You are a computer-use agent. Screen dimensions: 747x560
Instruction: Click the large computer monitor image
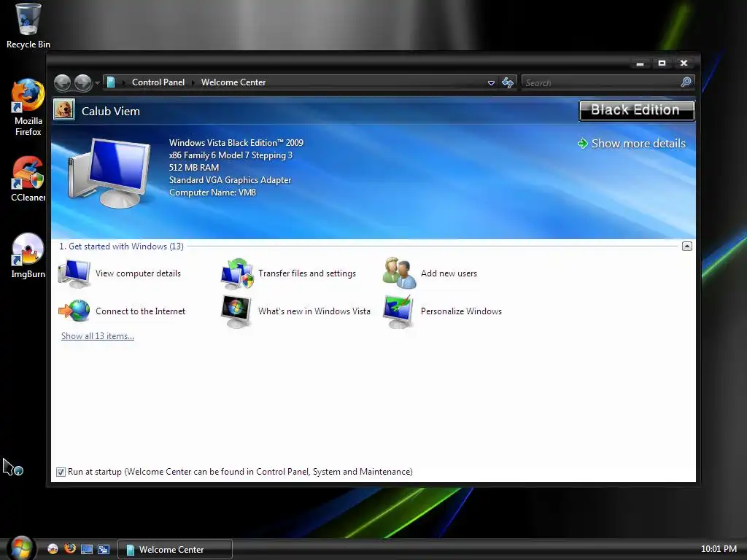[x=109, y=172]
